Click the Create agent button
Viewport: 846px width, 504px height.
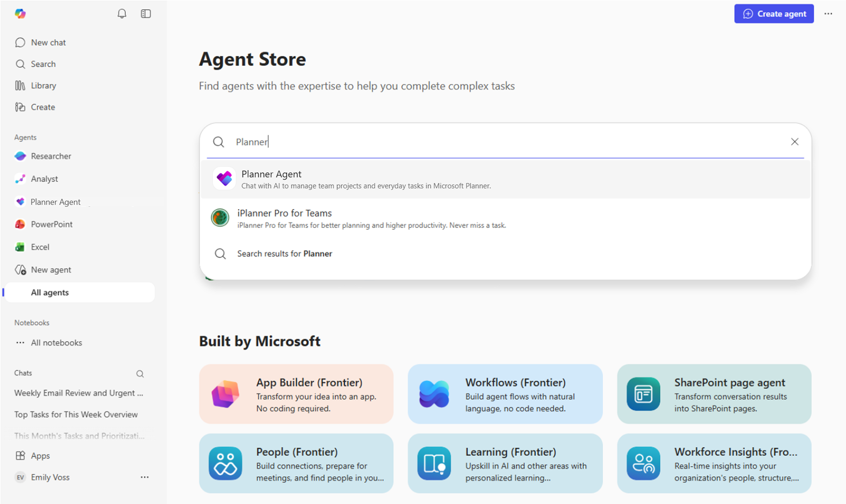(x=774, y=14)
